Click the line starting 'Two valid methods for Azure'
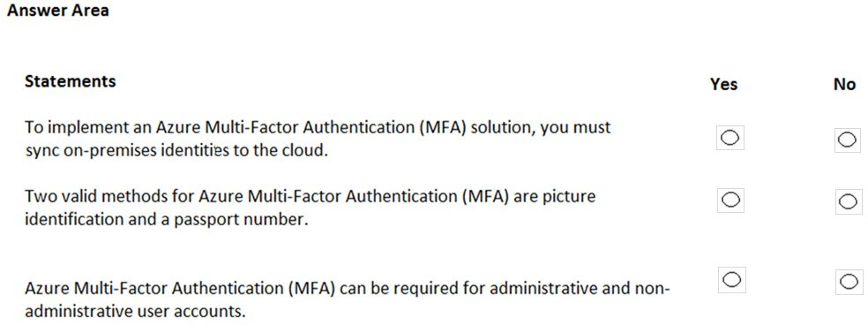Viewport: 868px width, 333px height. [310, 197]
